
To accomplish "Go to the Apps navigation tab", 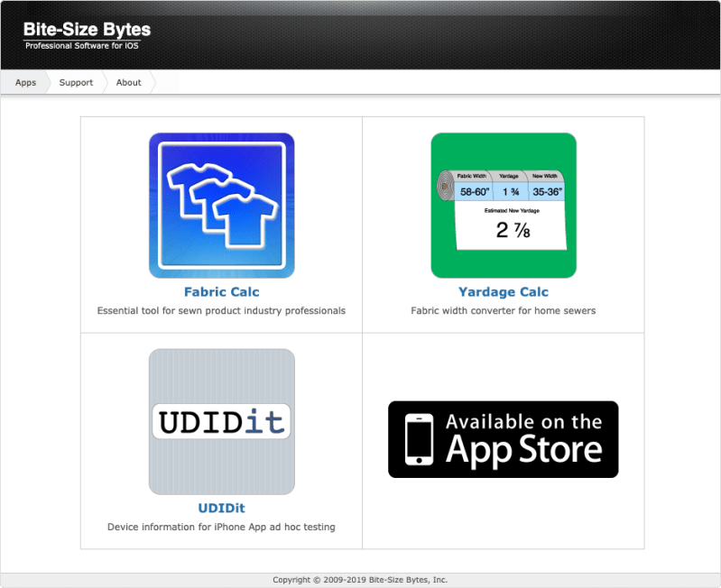I will (x=25, y=83).
